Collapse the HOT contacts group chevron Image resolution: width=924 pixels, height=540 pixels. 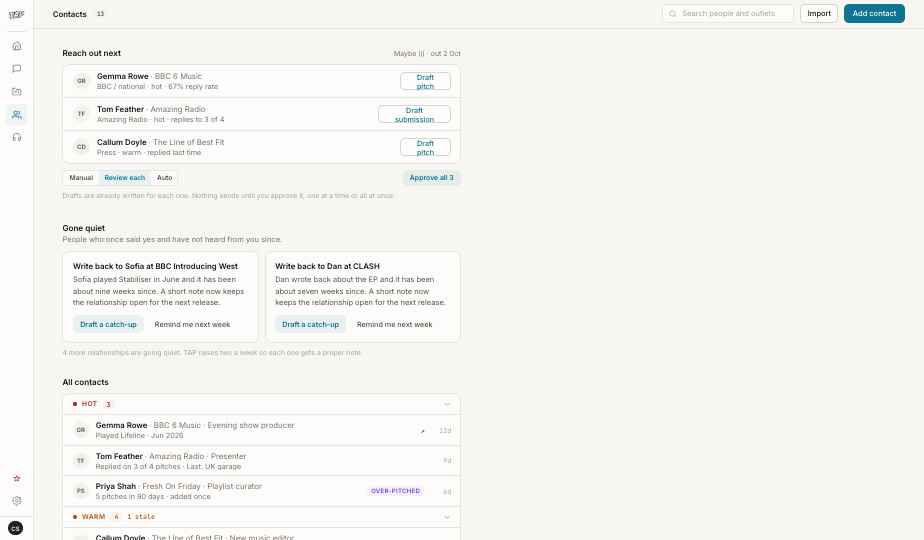tap(447, 404)
